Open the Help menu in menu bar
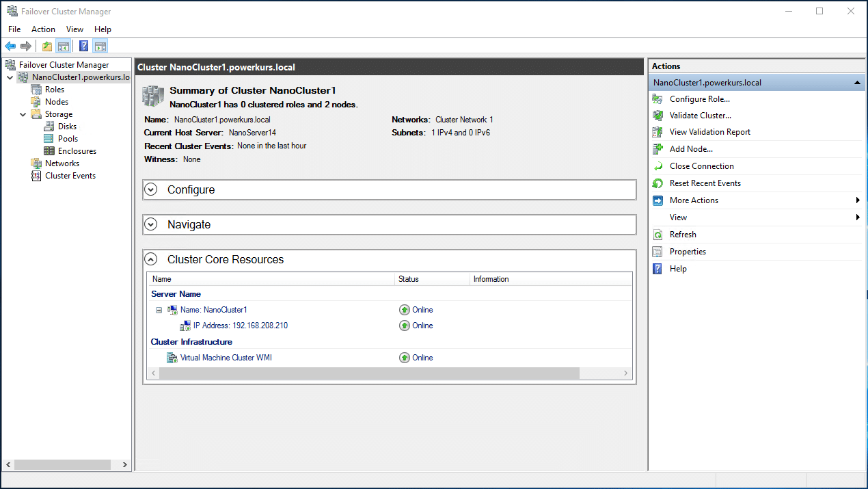Image resolution: width=868 pixels, height=489 pixels. click(x=103, y=29)
